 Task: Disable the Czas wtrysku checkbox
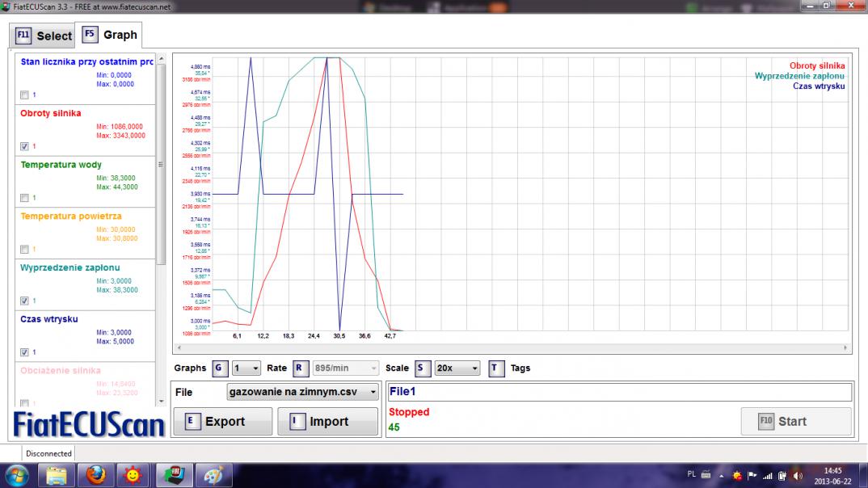[x=24, y=352]
